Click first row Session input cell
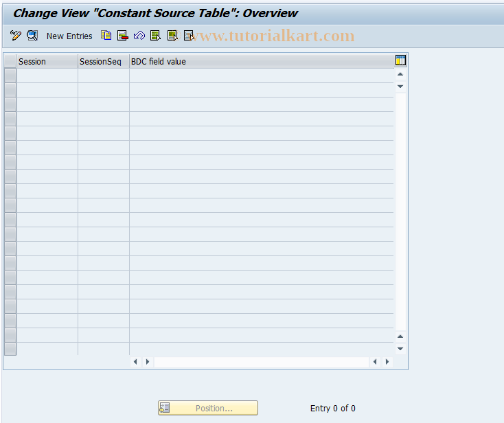504x423 pixels. click(47, 76)
